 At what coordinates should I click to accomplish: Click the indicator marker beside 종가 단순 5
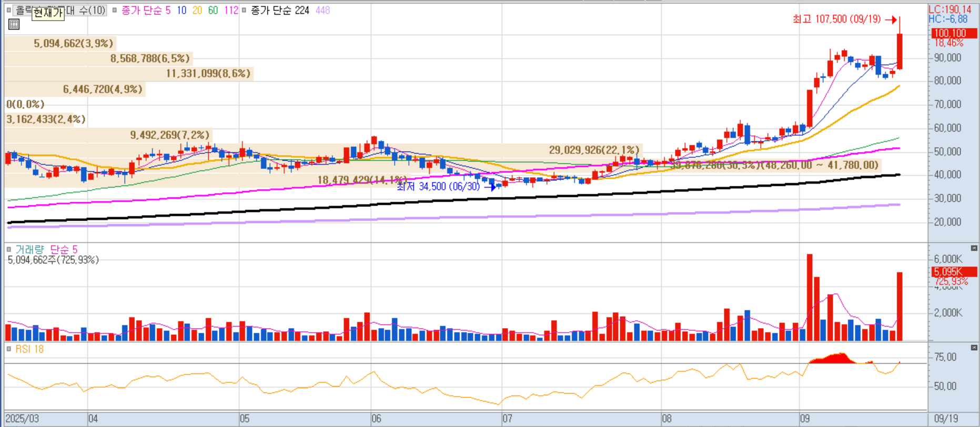point(115,10)
